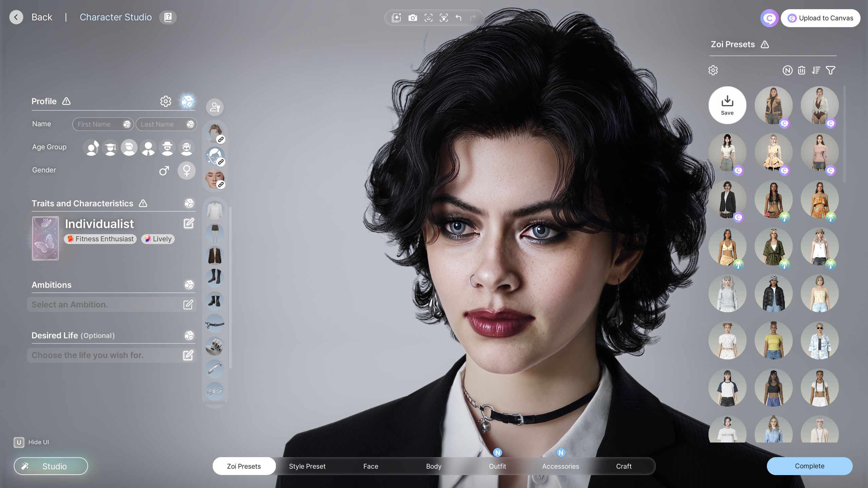
Task: Open the Choose the life you wish for picker
Action: 112,355
